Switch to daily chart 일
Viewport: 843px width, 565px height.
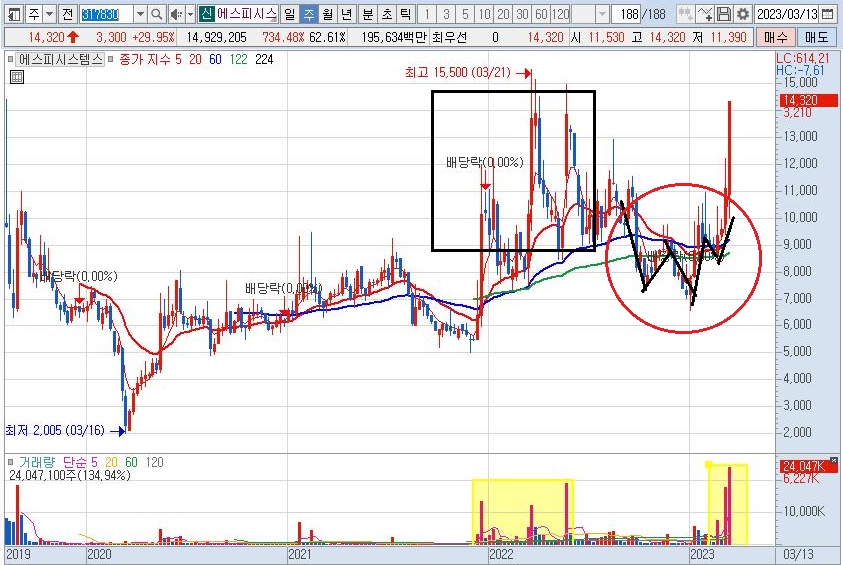[x=290, y=14]
